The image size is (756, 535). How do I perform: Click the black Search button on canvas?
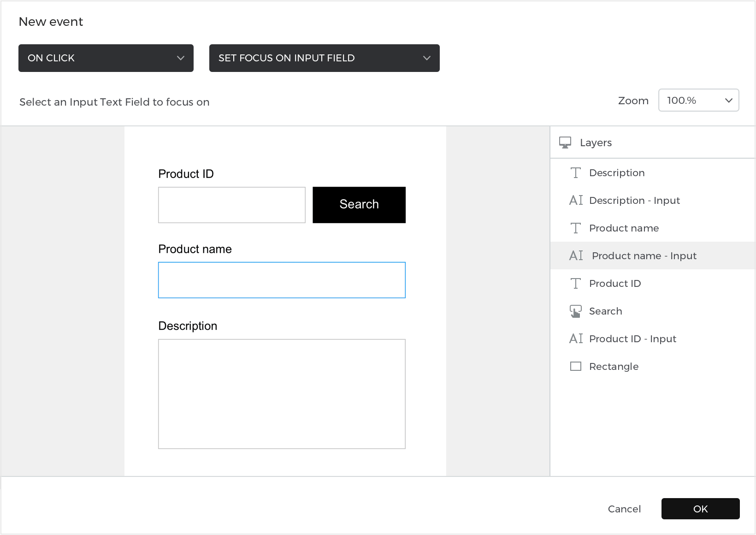tap(359, 205)
